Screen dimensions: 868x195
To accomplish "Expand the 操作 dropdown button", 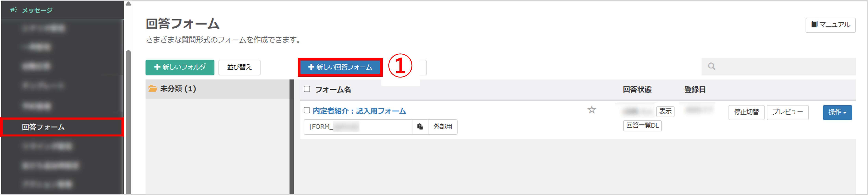I will [837, 112].
